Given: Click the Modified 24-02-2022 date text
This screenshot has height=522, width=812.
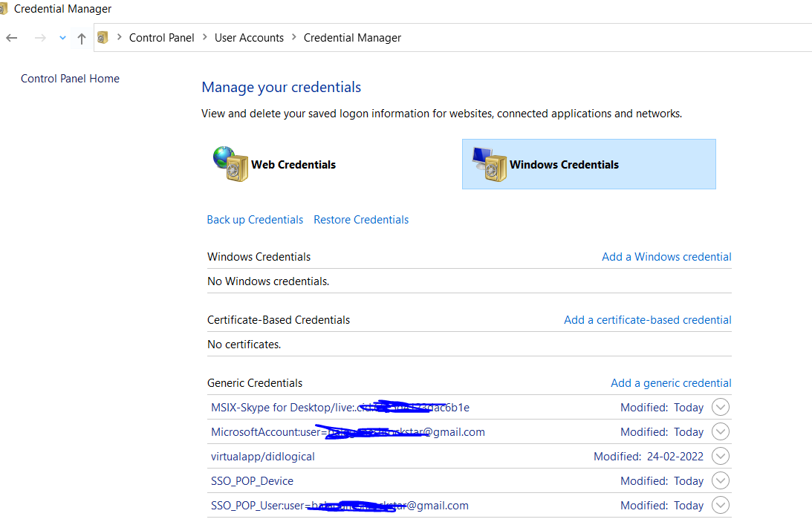Looking at the screenshot, I should click(649, 457).
